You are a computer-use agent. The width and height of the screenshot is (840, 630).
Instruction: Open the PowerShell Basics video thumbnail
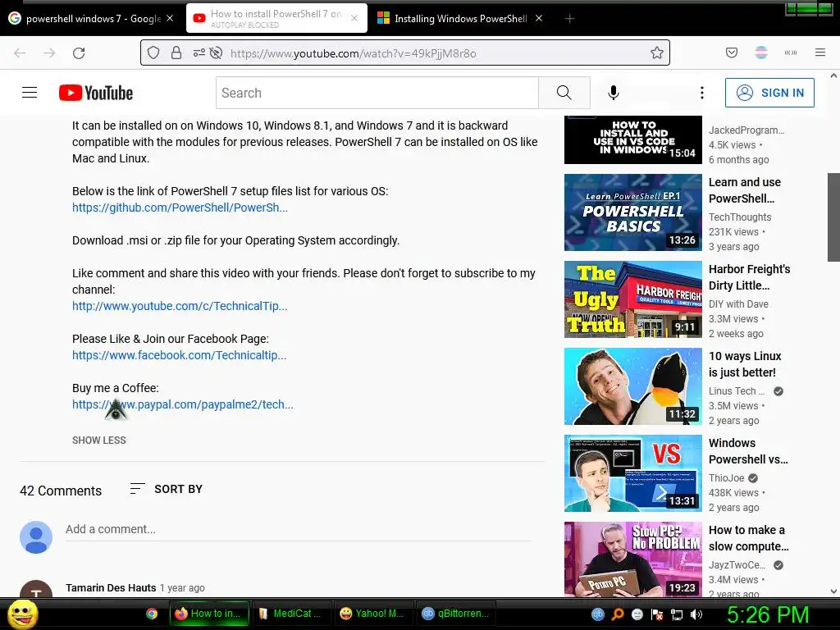pyautogui.click(x=632, y=212)
